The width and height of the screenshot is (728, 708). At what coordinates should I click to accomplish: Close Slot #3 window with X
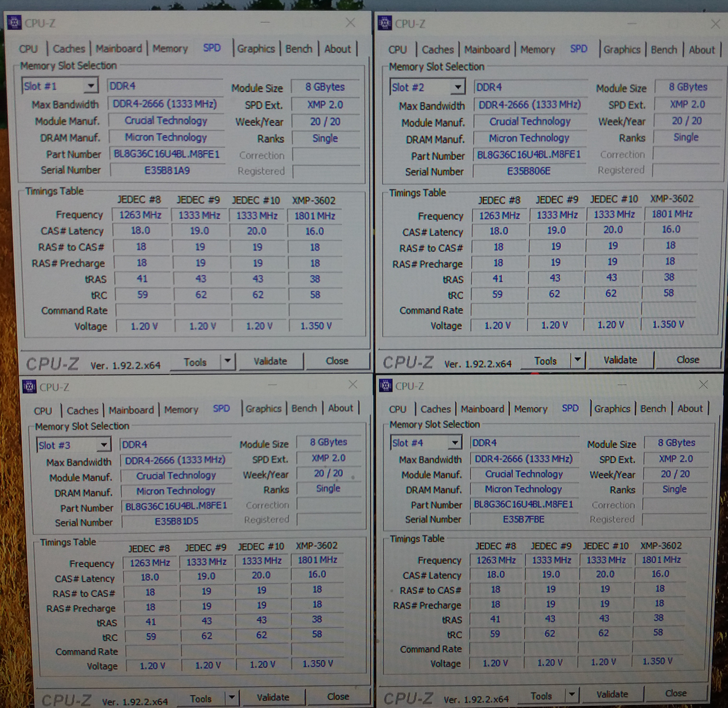pos(353,384)
